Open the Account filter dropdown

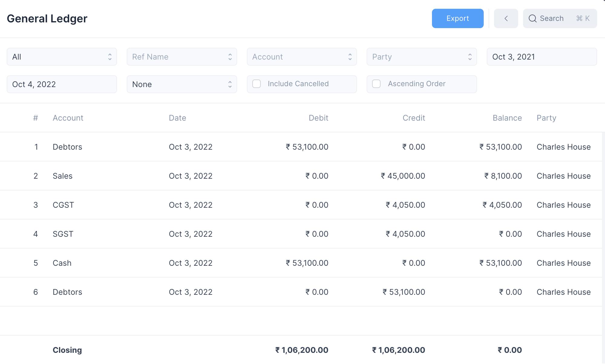[302, 57]
